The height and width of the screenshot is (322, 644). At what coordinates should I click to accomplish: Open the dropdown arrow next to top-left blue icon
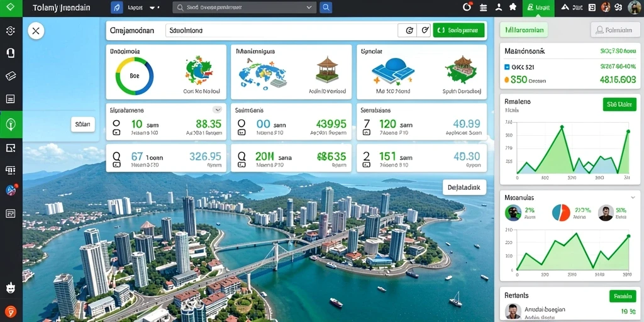pos(153,8)
